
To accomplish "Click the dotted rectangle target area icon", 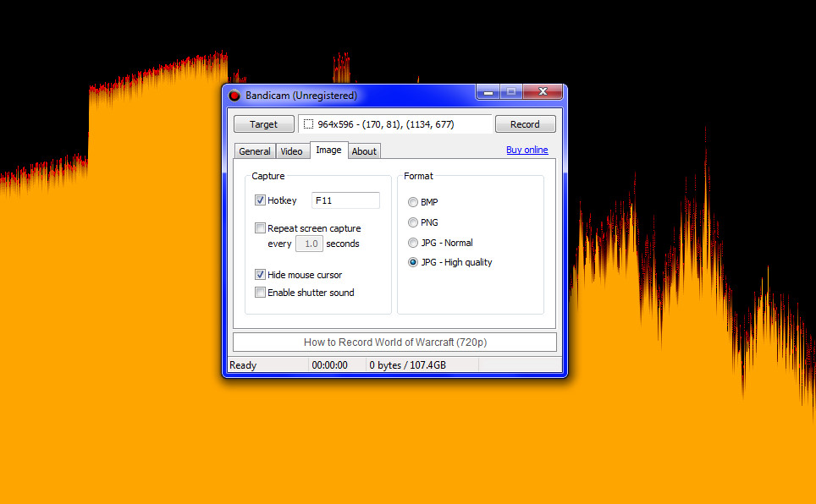I will tap(309, 124).
